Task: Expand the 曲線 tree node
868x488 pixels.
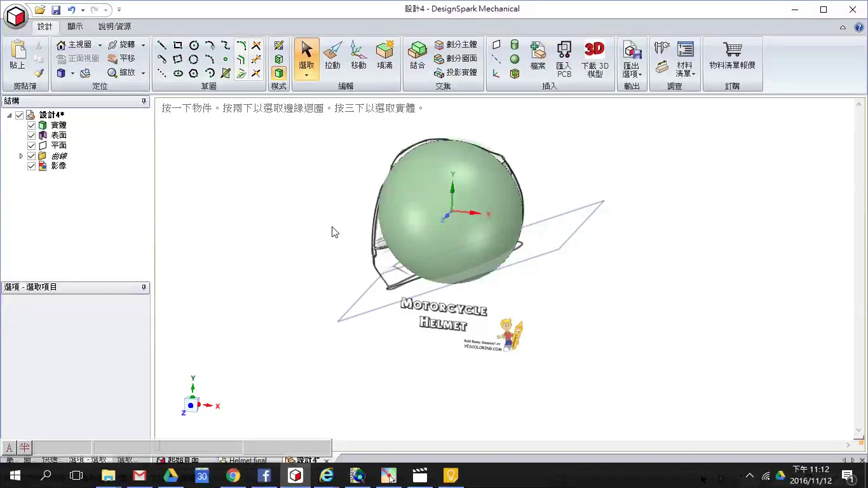Action: [21, 156]
